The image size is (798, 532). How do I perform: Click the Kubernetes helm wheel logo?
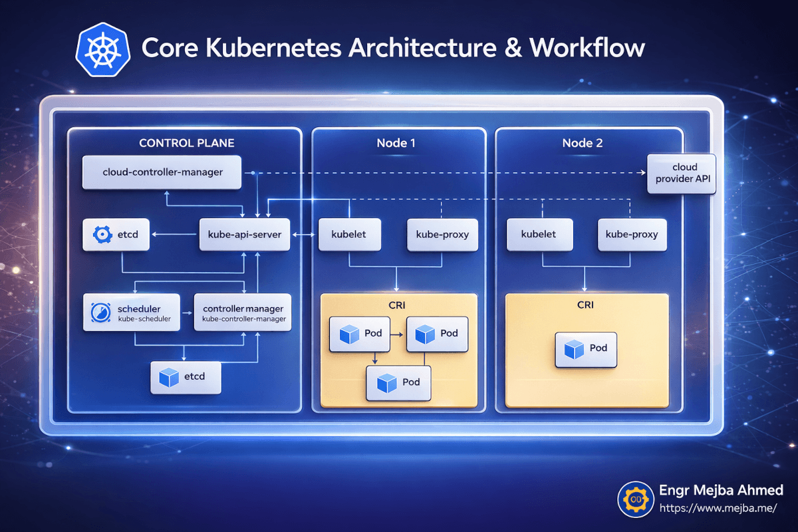[x=101, y=50]
